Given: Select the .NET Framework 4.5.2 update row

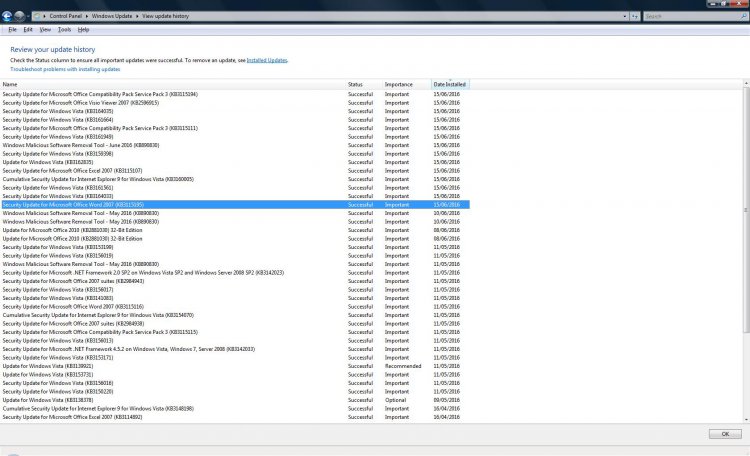Looking at the screenshot, I should pos(235,349).
